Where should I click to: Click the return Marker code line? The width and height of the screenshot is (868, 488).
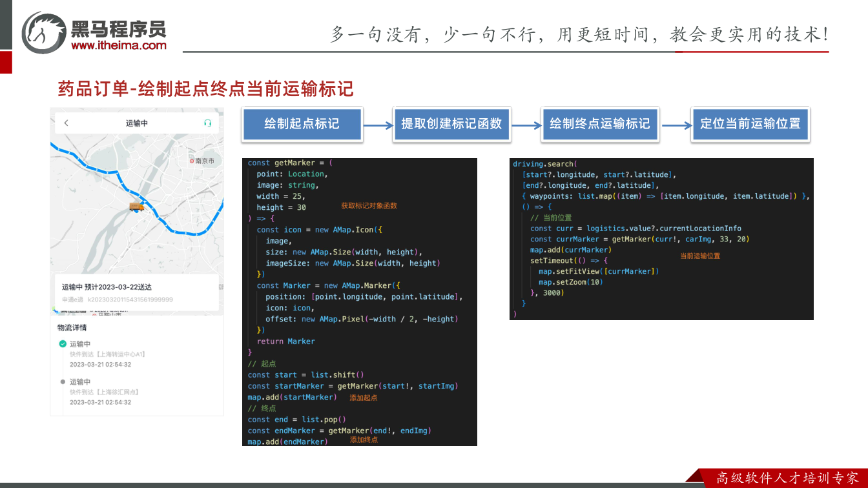286,341
